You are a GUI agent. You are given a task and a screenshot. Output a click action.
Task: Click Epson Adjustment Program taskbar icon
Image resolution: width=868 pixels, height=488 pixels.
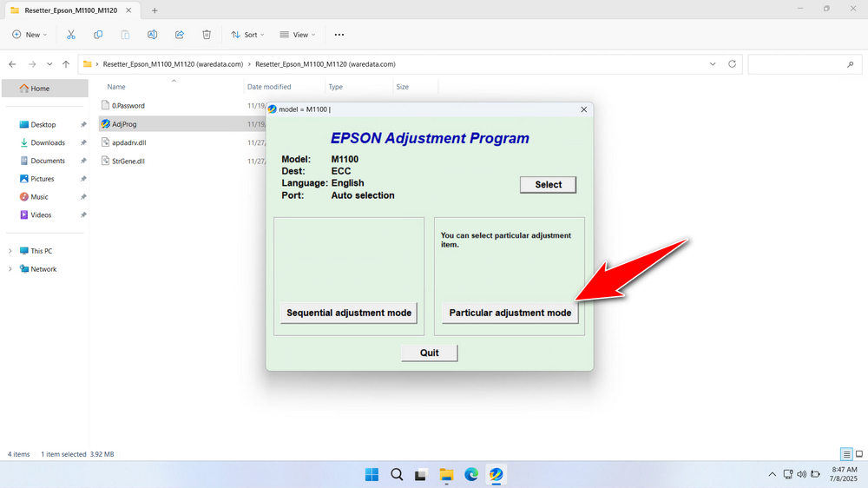496,475
